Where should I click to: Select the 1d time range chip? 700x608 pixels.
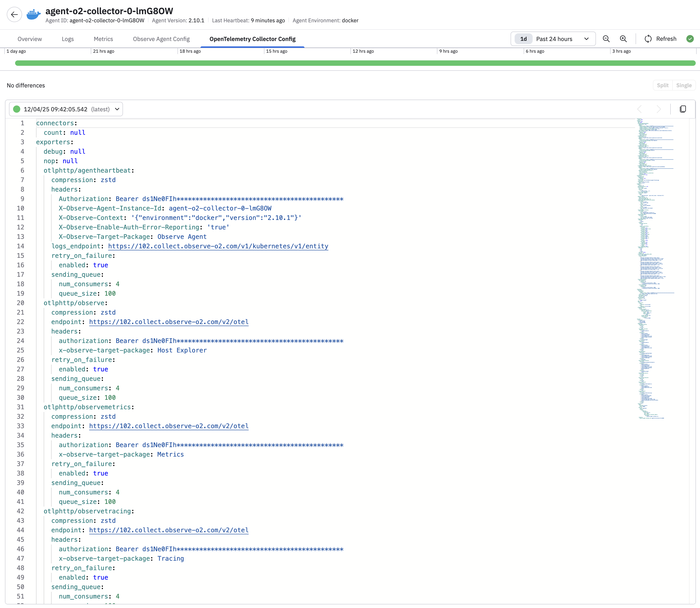coord(523,39)
